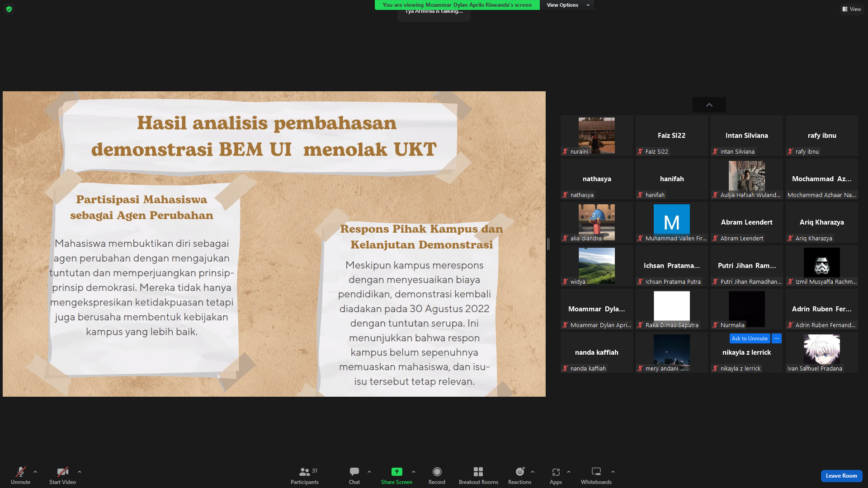Viewport: 868px width, 488px height.
Task: Click muted mic icon for Nurmalia
Action: pos(715,325)
